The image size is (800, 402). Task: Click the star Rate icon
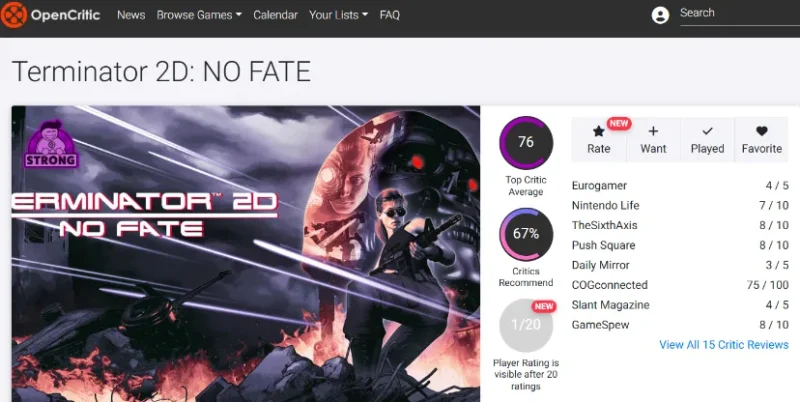(599, 131)
